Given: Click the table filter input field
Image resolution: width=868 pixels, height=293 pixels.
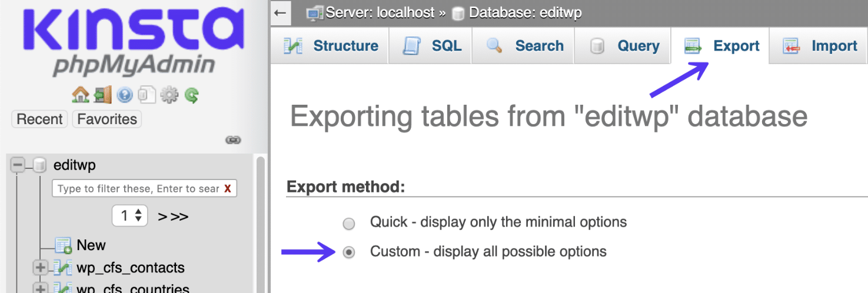Looking at the screenshot, I should click(x=137, y=189).
